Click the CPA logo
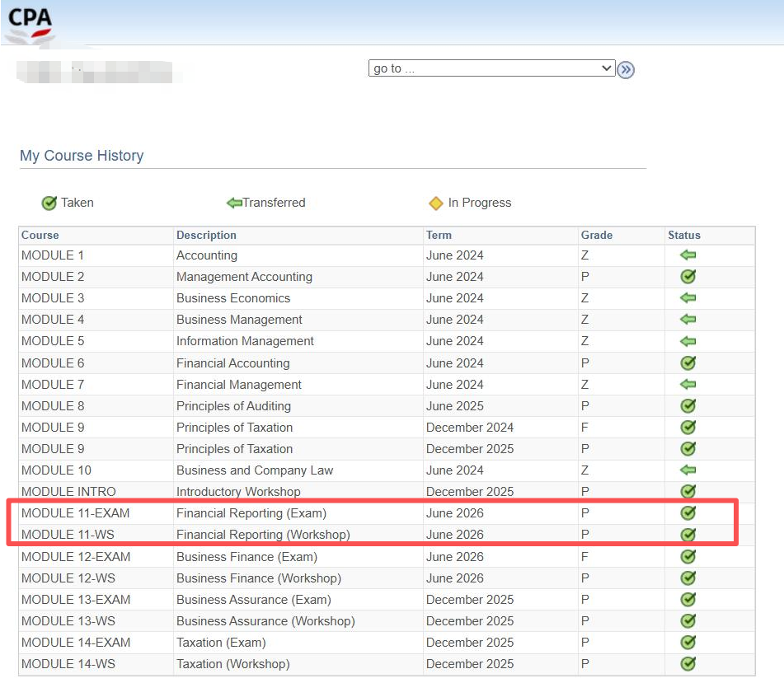The width and height of the screenshot is (784, 697). (x=30, y=25)
